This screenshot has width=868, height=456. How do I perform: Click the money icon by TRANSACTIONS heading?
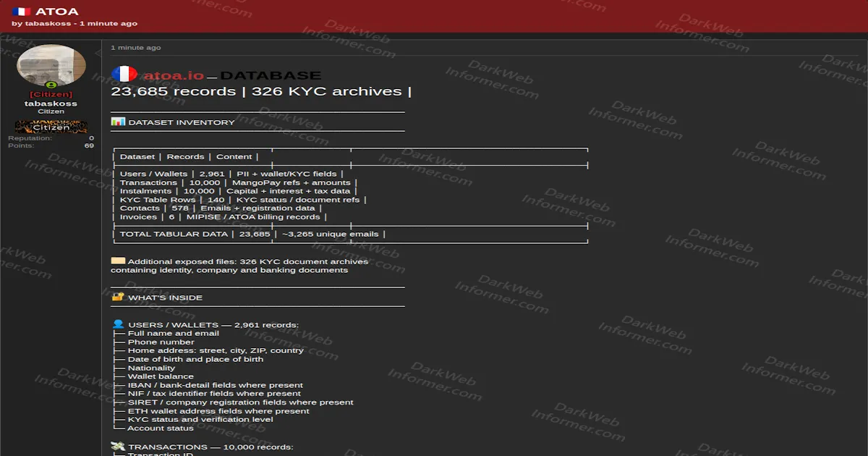(118, 447)
